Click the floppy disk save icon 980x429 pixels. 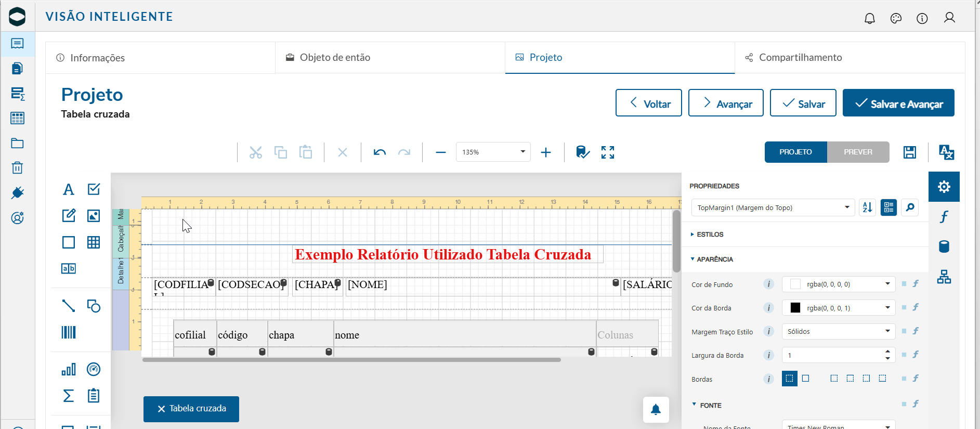click(x=910, y=152)
